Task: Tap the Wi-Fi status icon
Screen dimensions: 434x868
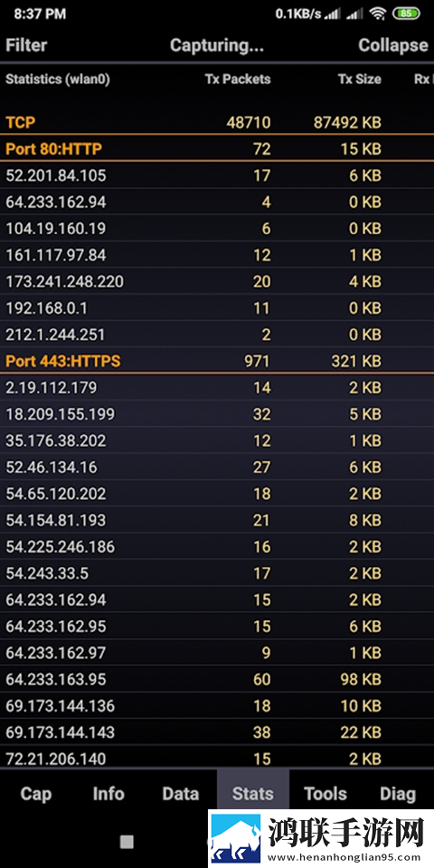Action: point(378,14)
